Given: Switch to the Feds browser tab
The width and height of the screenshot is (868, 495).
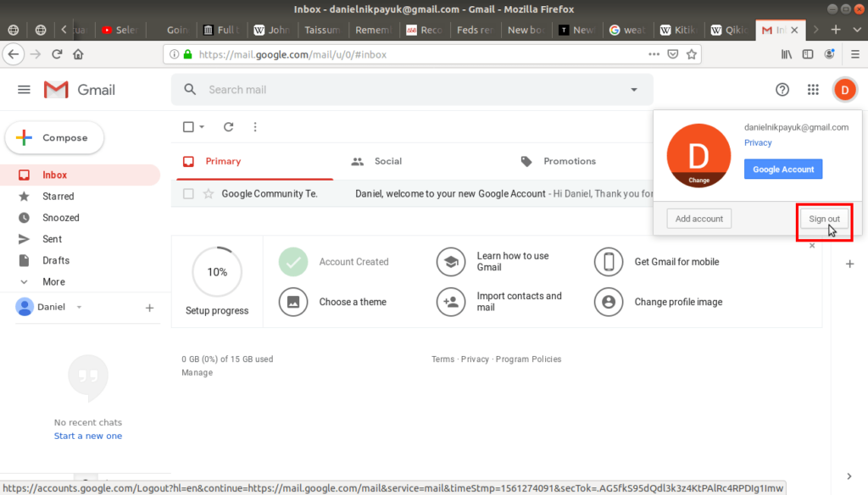Looking at the screenshot, I should point(475,30).
